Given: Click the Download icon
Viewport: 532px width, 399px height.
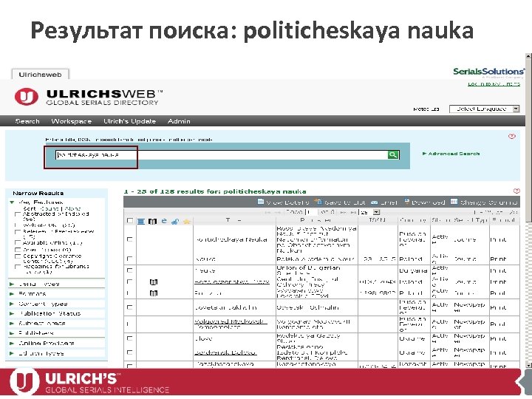Looking at the screenshot, I should pos(407,202).
